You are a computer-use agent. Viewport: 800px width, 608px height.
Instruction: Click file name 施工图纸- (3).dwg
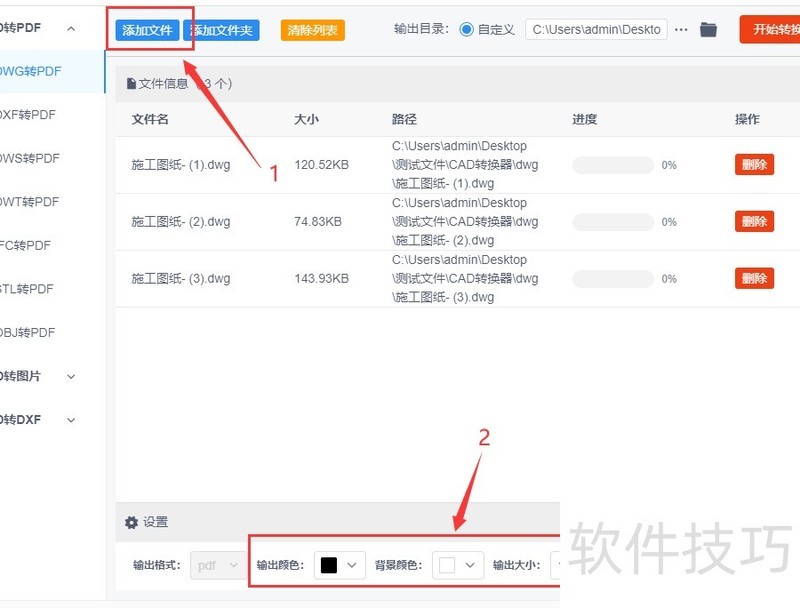click(181, 278)
